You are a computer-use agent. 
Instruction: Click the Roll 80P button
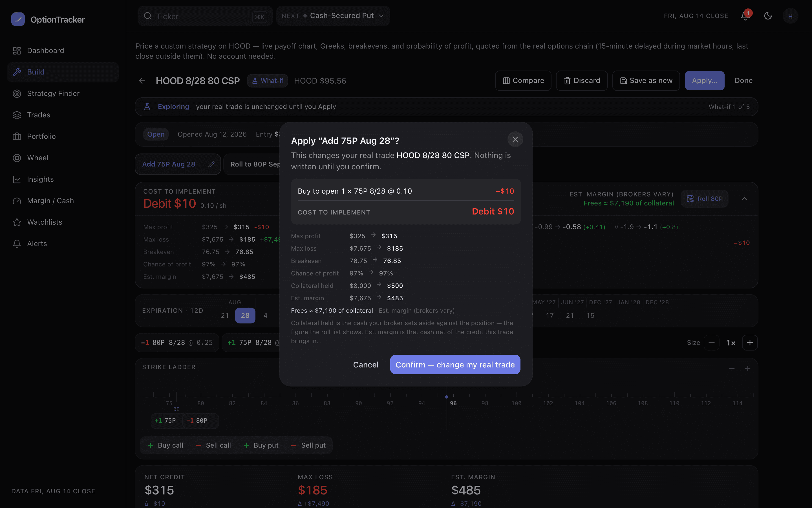pyautogui.click(x=704, y=199)
